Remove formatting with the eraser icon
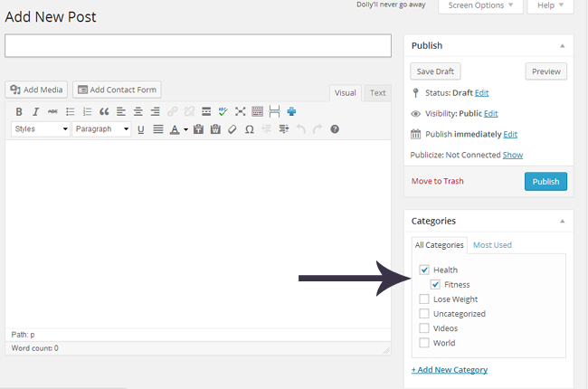The width and height of the screenshot is (588, 389). [x=232, y=129]
